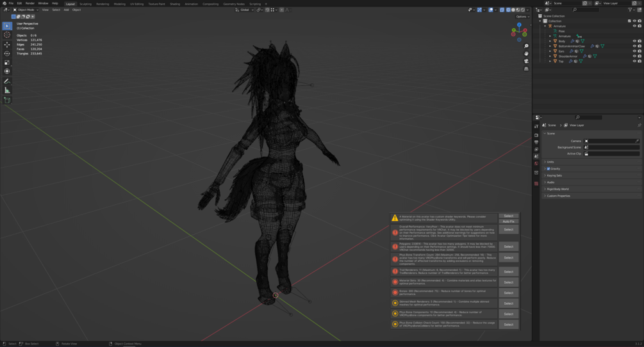
Task: Click the Background Scene field
Action: pyautogui.click(x=611, y=147)
